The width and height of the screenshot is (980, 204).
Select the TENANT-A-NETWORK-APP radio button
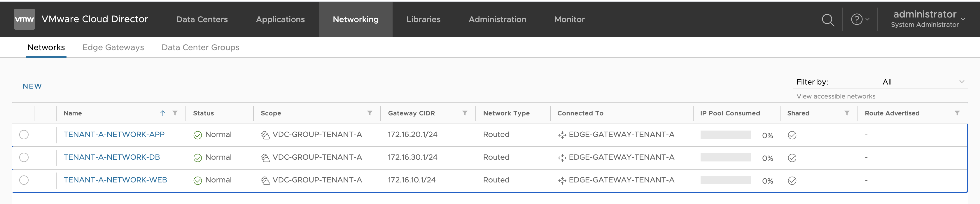[x=24, y=135]
